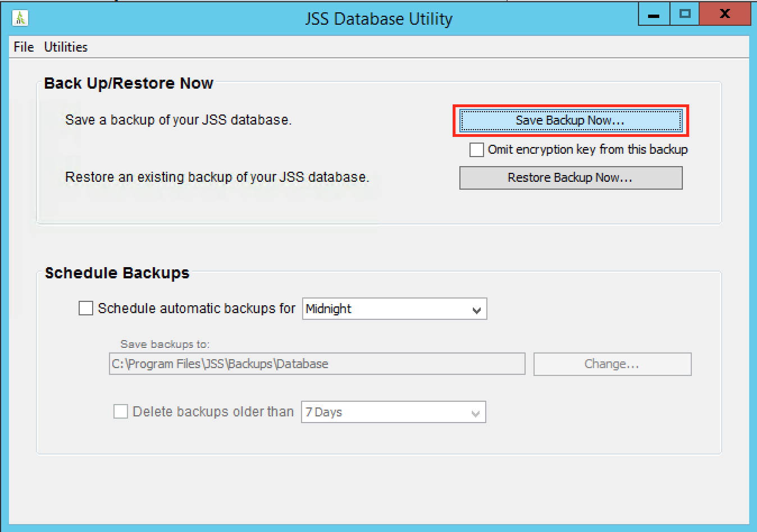Click the Save Backup Now button
757x532 pixels.
[570, 121]
